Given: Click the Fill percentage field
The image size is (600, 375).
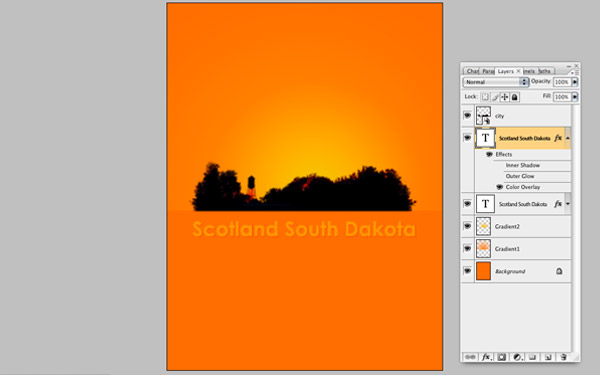Looking at the screenshot, I should (562, 97).
